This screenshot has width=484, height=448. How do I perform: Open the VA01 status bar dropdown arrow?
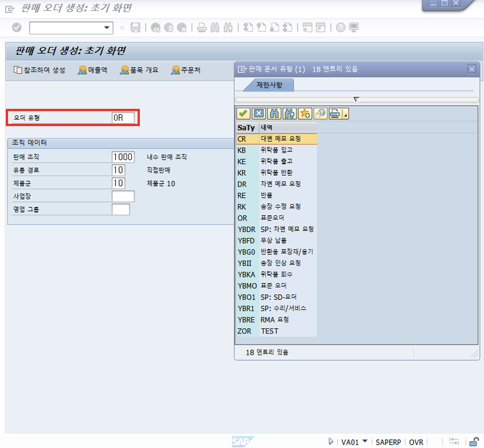click(x=365, y=441)
